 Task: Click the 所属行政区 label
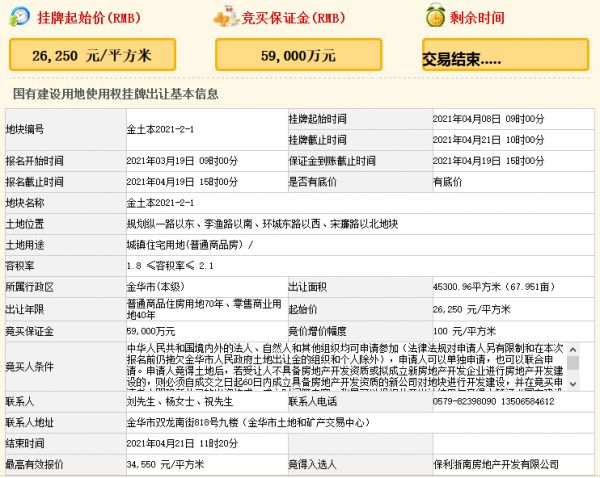tap(29, 287)
